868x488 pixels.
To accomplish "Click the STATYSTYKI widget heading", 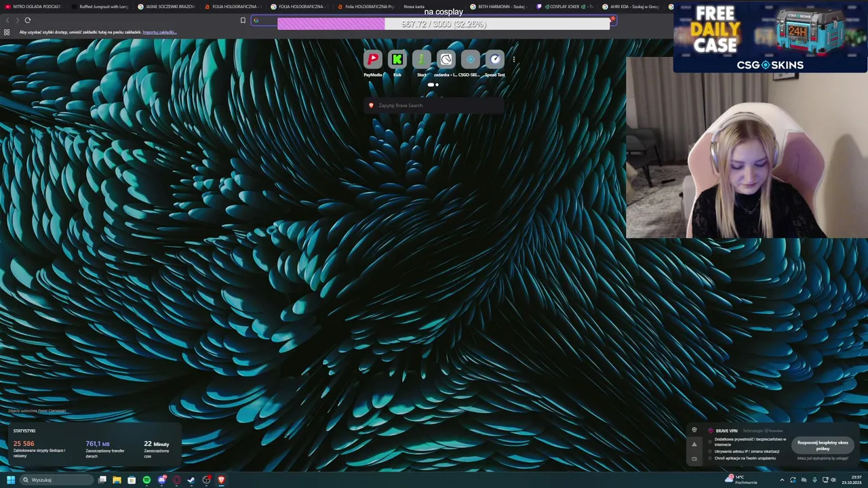I will tap(24, 431).
